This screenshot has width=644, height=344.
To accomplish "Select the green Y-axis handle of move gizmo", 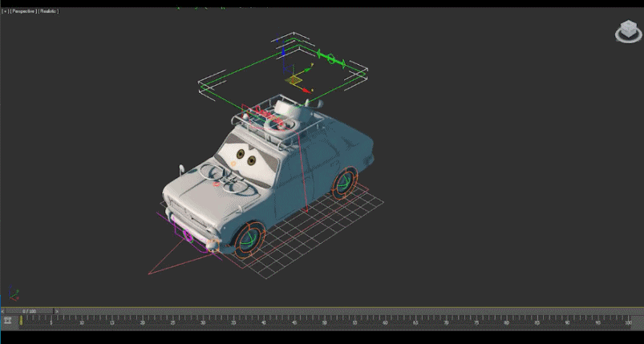I will pos(307,68).
